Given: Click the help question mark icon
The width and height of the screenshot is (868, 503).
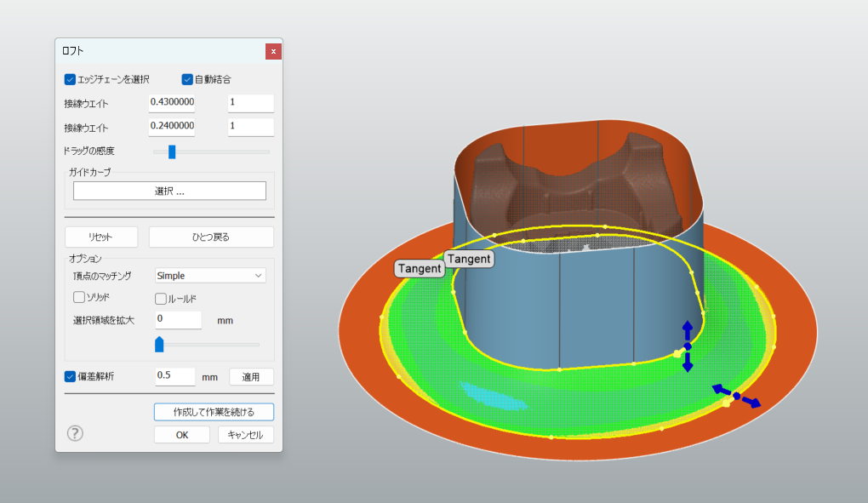Looking at the screenshot, I should pos(75,433).
